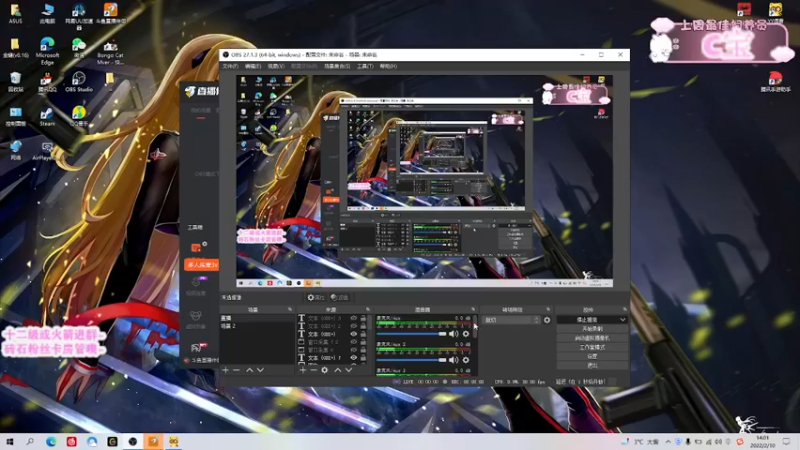The width and height of the screenshot is (800, 450).
Task: Adjust the 麦克风/Aux volume slider
Action: [x=411, y=334]
